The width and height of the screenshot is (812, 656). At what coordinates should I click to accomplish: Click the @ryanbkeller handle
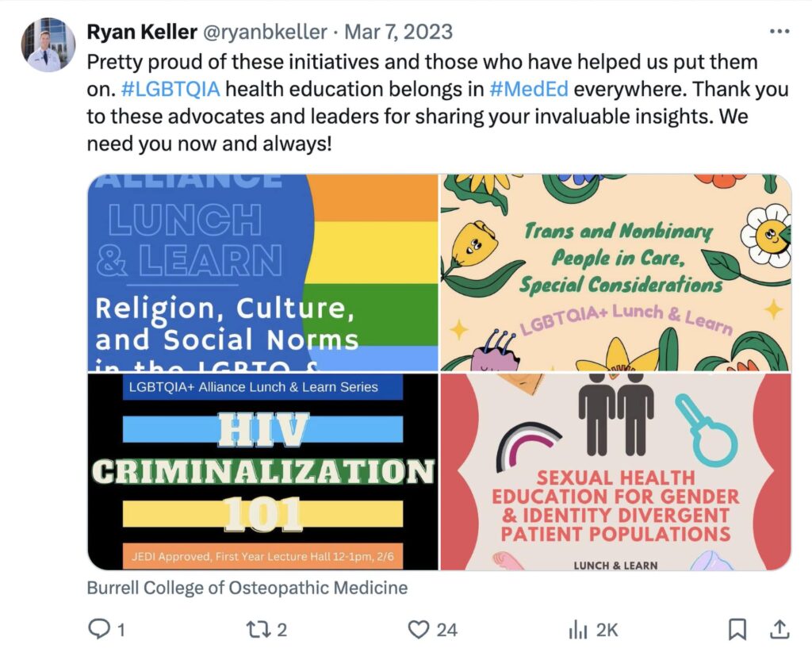[265, 32]
